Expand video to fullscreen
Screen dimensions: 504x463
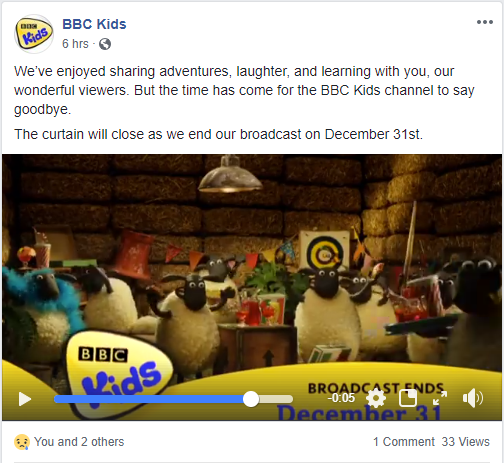[440, 398]
